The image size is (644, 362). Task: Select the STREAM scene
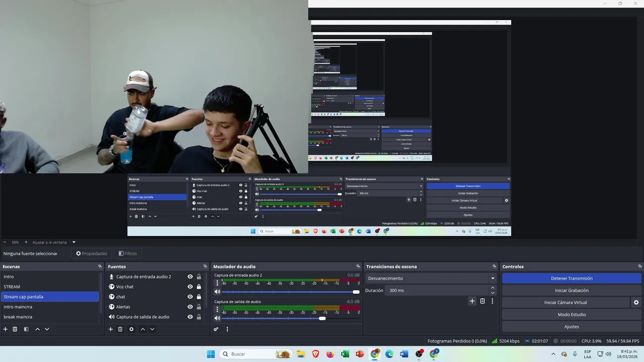(50, 287)
